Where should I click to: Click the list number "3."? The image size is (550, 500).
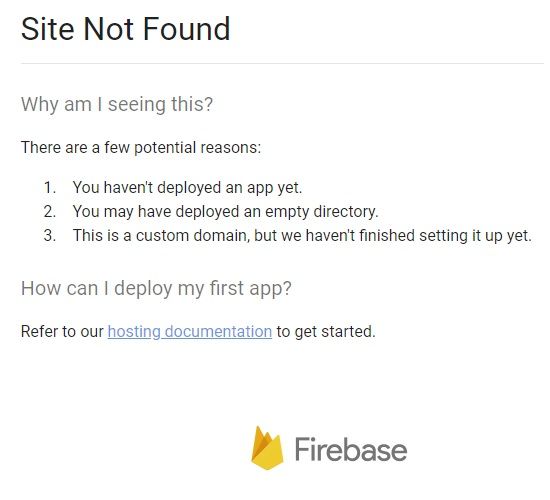[x=50, y=235]
